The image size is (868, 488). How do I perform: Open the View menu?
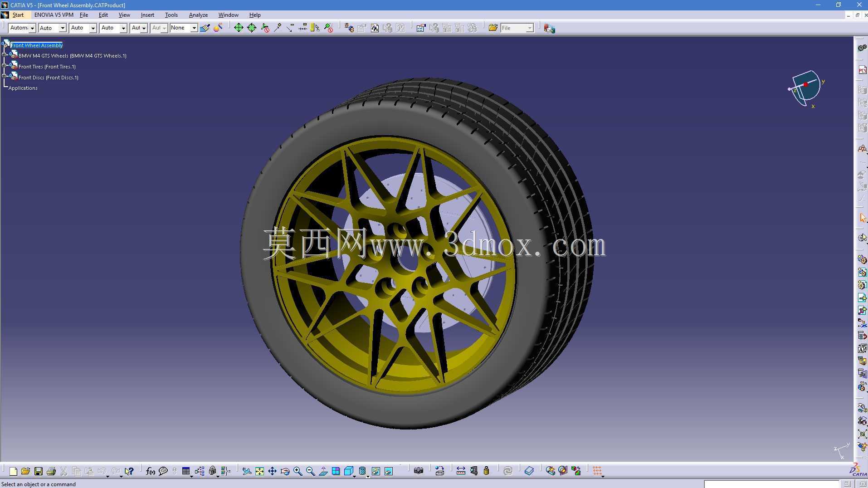(x=124, y=15)
